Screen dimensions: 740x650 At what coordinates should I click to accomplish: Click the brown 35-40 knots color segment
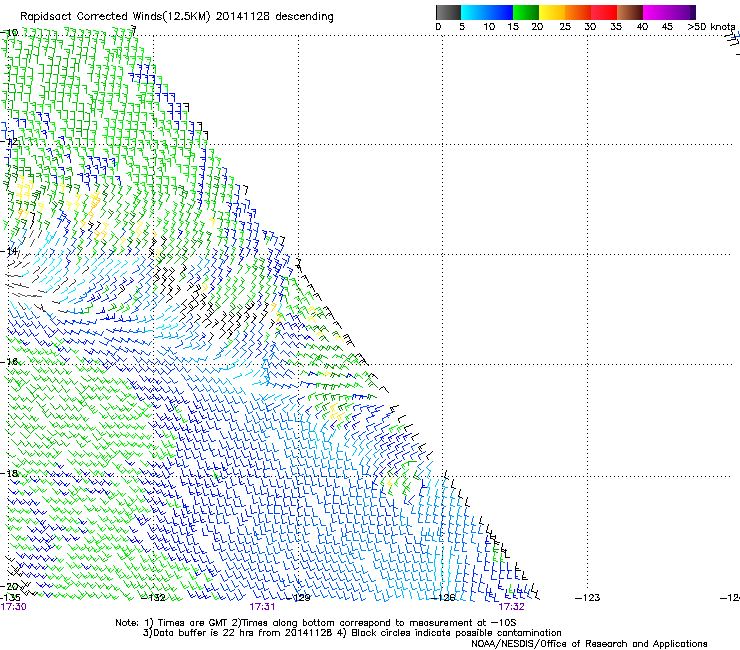[x=630, y=12]
